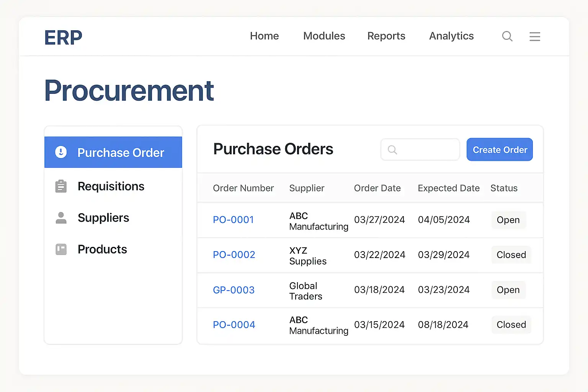Click the Products board icon
The image size is (588, 392).
tap(61, 250)
